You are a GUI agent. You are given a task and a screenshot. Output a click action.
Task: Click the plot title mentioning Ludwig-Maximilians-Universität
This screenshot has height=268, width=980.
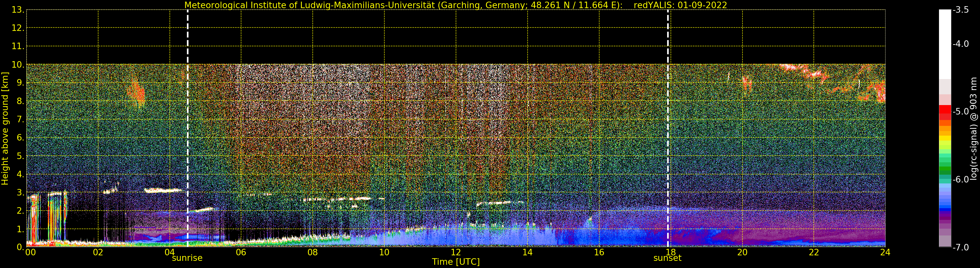point(455,5)
